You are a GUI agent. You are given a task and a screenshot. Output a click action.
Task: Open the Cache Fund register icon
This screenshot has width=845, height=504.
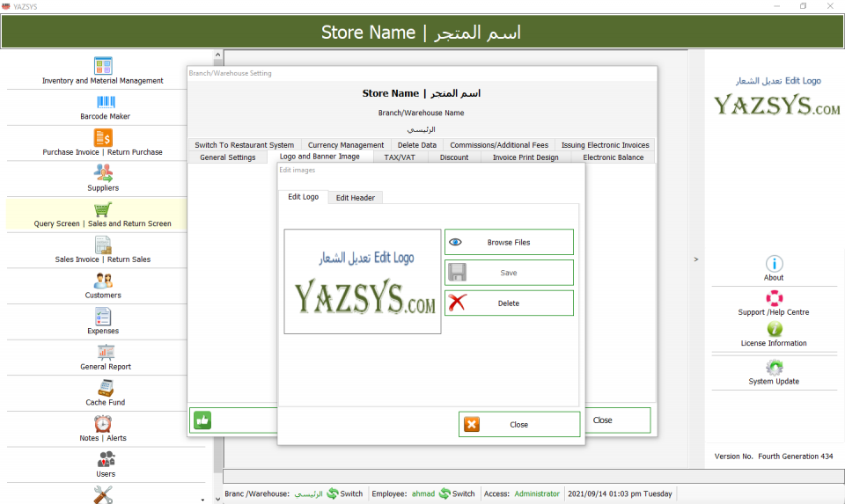(x=105, y=388)
